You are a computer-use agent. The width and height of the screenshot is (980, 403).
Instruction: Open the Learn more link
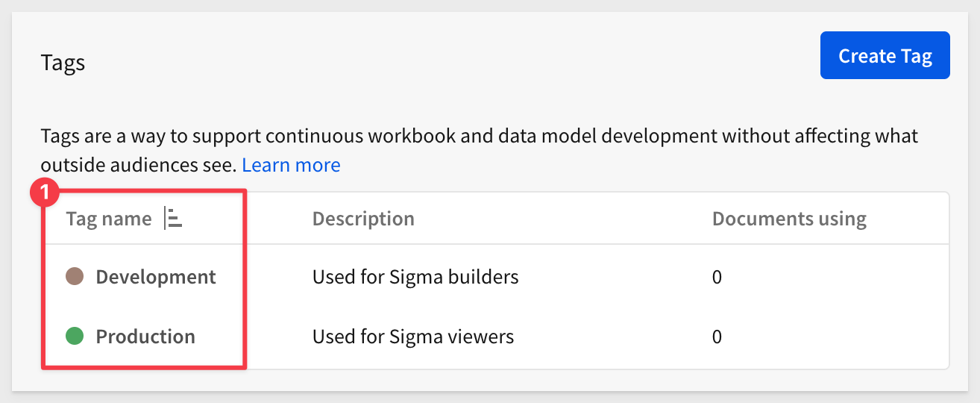(x=291, y=164)
